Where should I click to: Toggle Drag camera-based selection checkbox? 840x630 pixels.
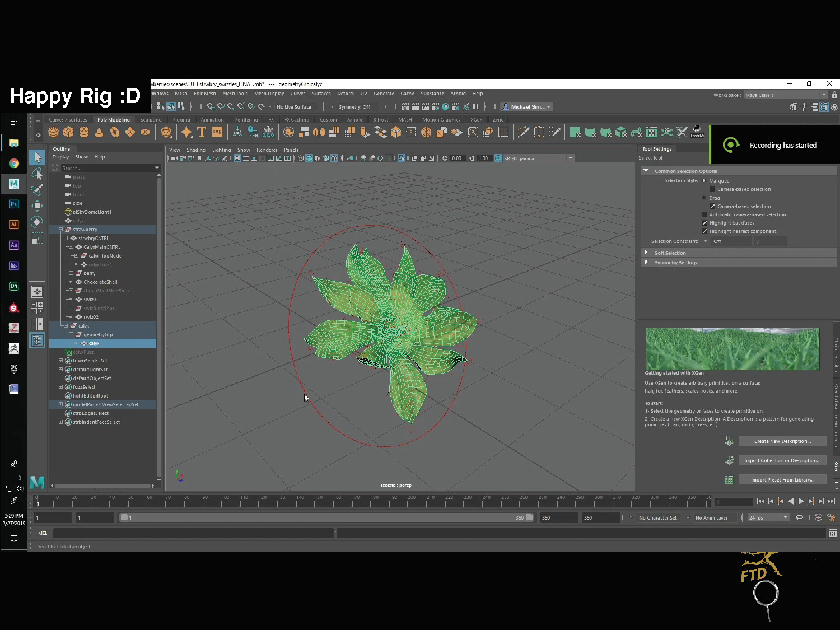[x=712, y=206]
